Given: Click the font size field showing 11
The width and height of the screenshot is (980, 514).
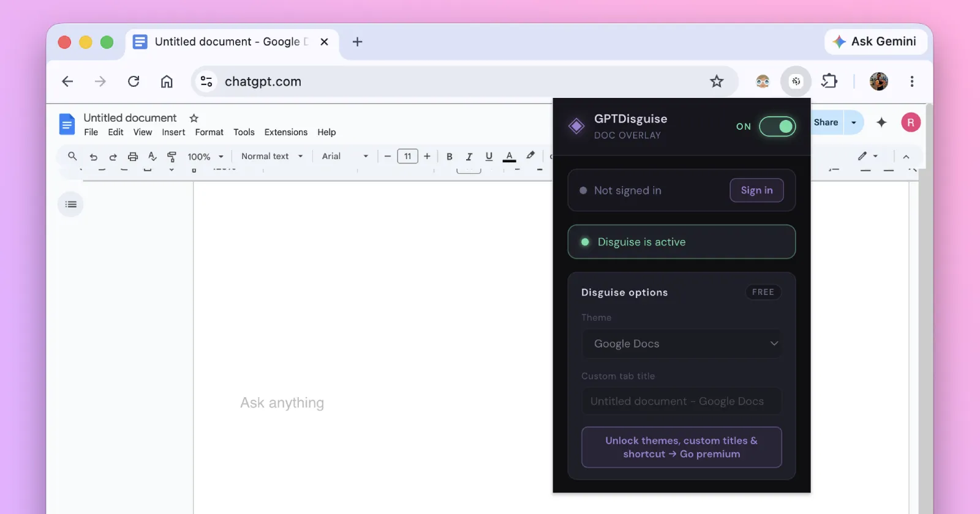Looking at the screenshot, I should [407, 156].
